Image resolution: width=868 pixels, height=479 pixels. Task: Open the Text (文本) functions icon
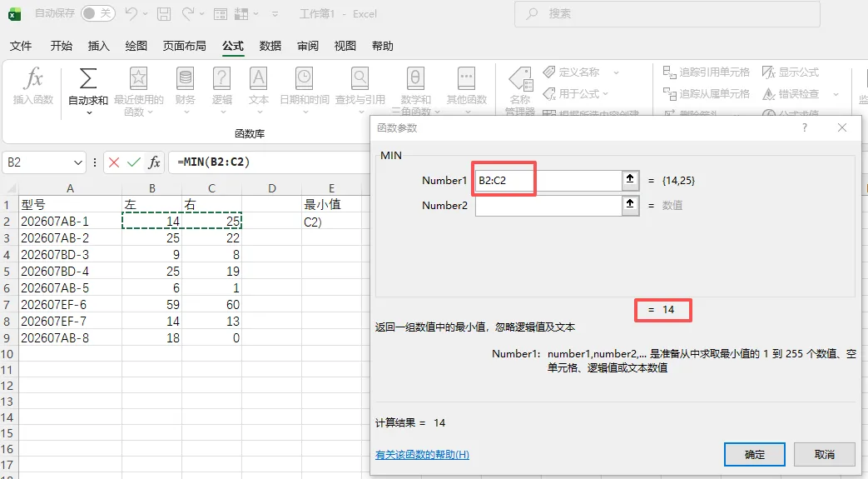coord(259,78)
